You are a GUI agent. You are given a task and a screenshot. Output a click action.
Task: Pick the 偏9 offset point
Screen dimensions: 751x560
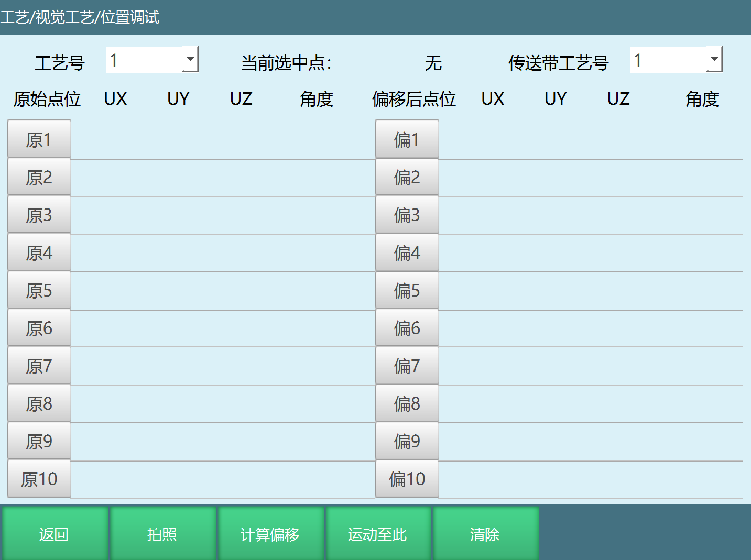(x=407, y=441)
